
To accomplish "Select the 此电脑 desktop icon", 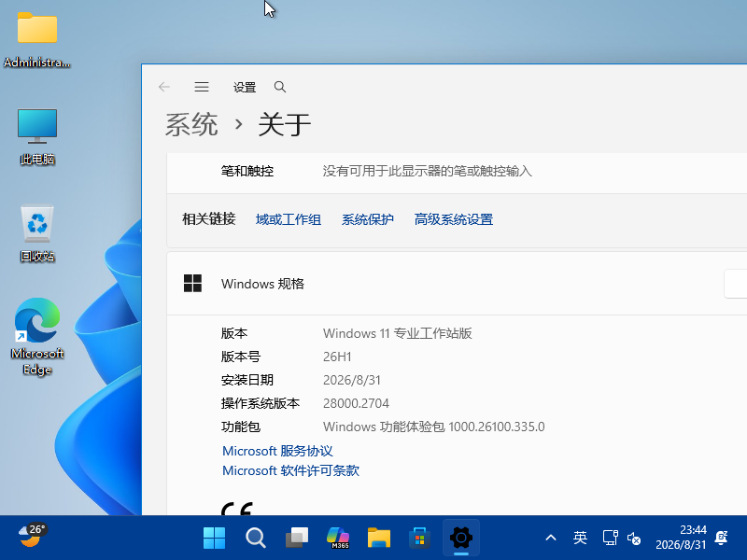I will pos(37,137).
